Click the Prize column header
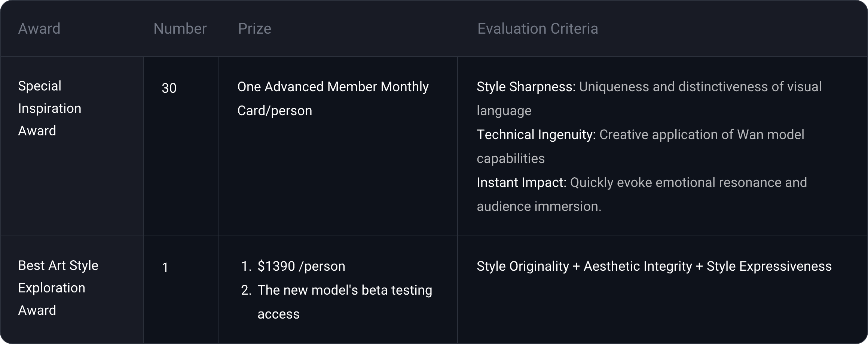This screenshot has height=344, width=868. [x=254, y=29]
